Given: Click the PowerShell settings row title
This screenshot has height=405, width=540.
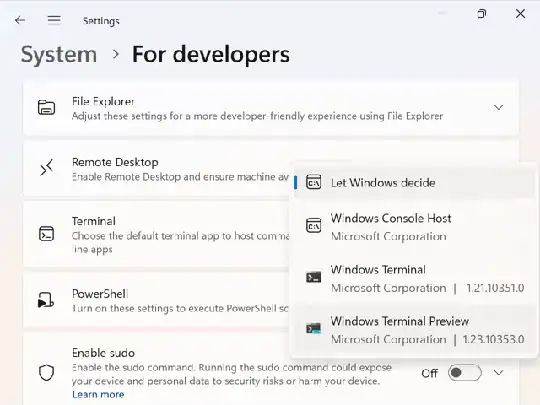Looking at the screenshot, I should 100,294.
